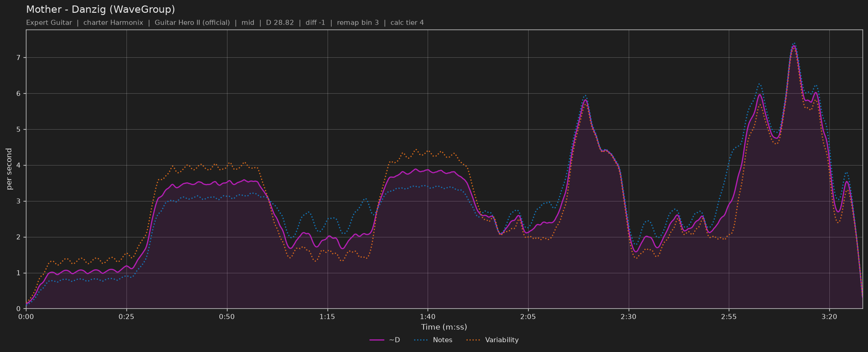Click the '2:05' time tick label
868x352 pixels.
pyautogui.click(x=528, y=317)
